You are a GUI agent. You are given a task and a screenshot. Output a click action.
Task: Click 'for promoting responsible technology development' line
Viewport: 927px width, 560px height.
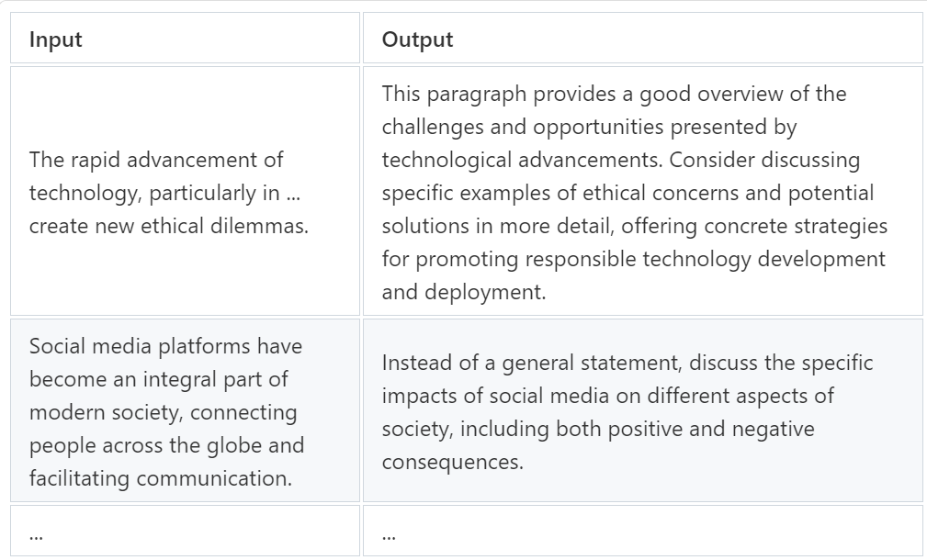(x=634, y=259)
